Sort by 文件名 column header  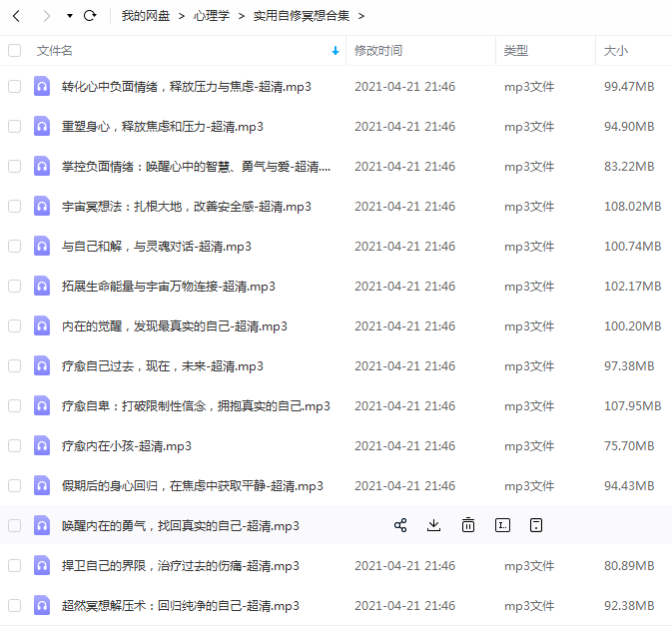click(x=55, y=51)
